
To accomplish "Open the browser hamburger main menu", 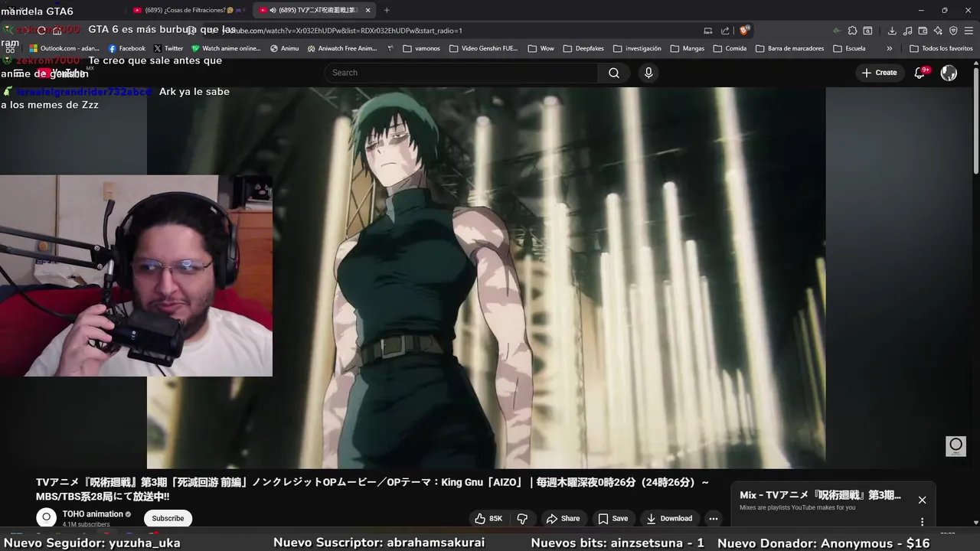I will (969, 31).
